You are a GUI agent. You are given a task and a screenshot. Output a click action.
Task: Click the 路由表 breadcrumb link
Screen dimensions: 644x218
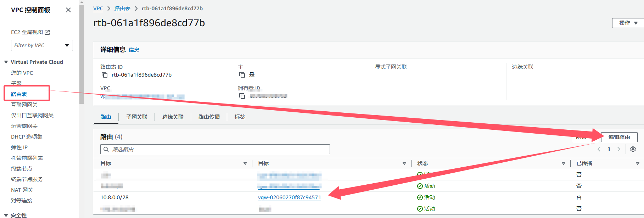pos(122,9)
